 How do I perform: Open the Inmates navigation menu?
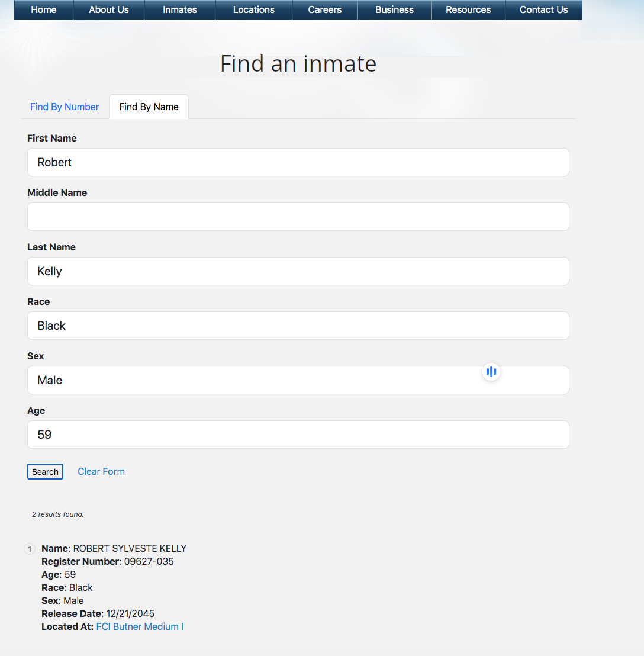pyautogui.click(x=180, y=10)
